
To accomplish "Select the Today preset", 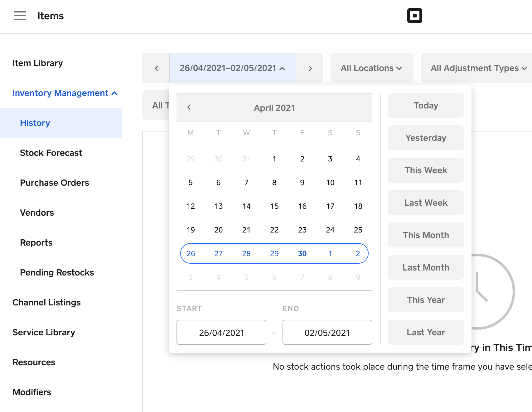I will [426, 106].
